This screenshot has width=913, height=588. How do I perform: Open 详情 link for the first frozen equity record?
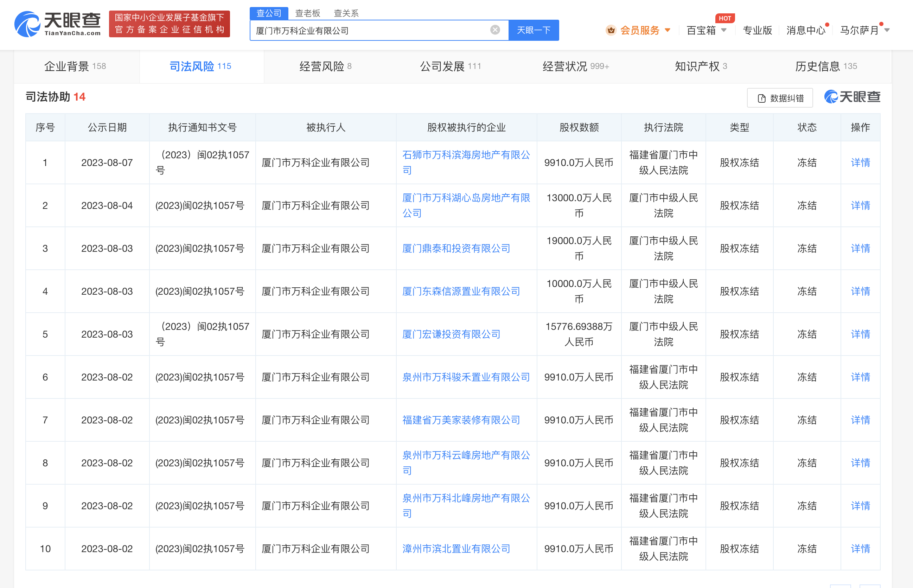(860, 163)
